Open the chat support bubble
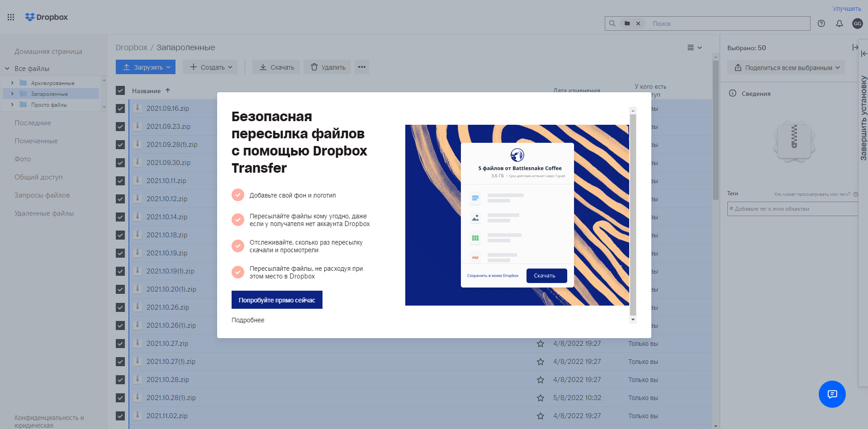Image resolution: width=868 pixels, height=429 pixels. (x=832, y=394)
